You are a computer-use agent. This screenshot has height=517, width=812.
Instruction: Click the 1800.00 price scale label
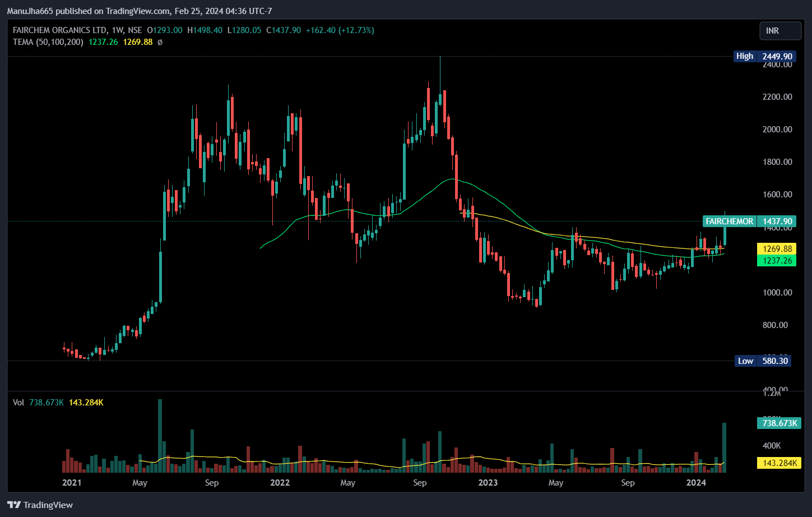(777, 162)
